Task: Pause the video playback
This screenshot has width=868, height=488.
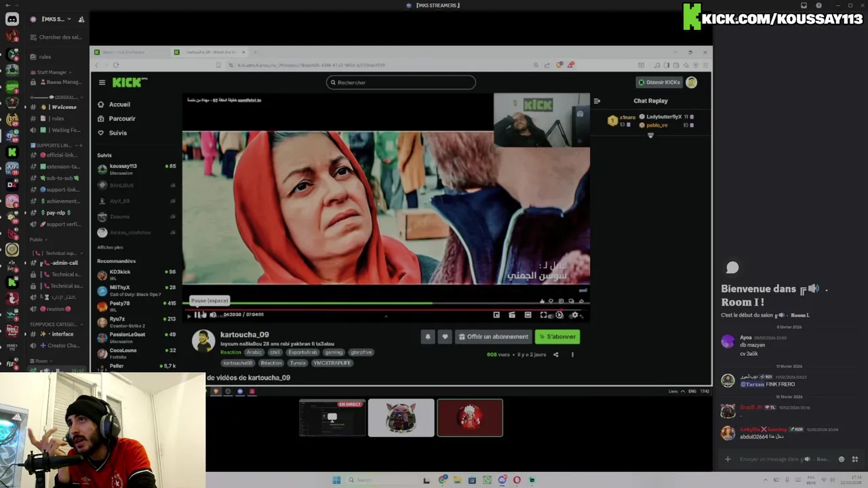Action: 197,314
